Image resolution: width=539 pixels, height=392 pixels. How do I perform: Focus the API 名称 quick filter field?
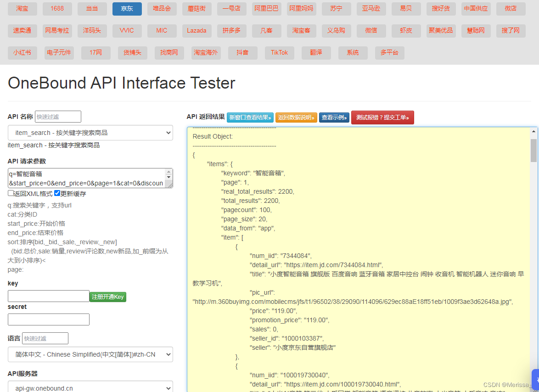tap(58, 117)
